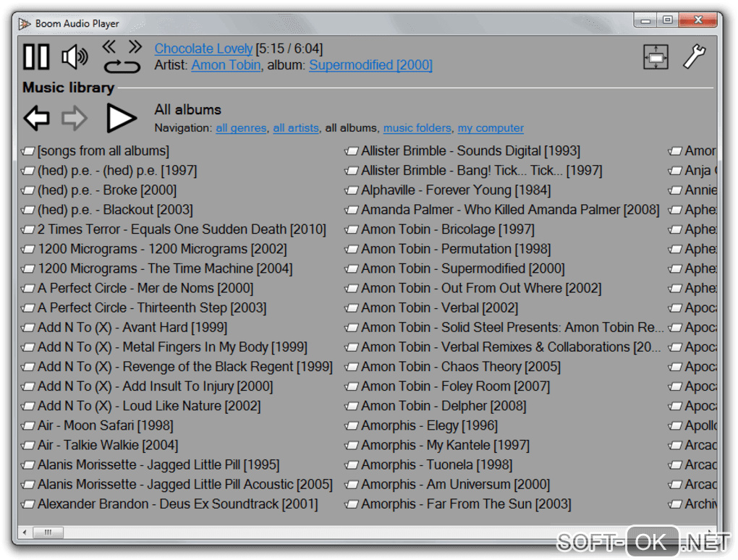Maximize the Boom Audio Player window
Image resolution: width=738 pixels, height=560 pixels.
click(x=668, y=20)
